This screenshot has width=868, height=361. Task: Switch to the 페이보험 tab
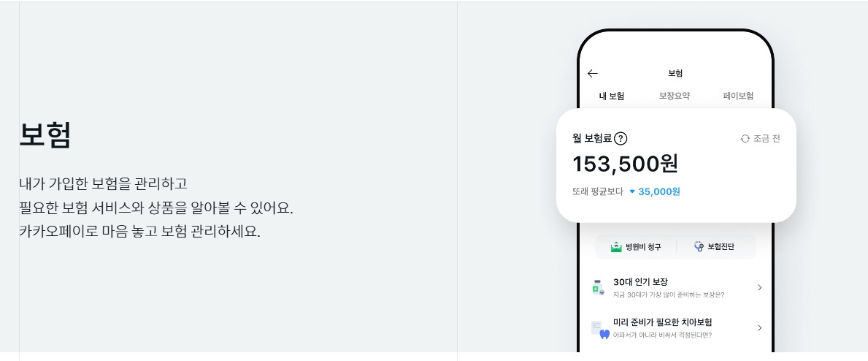tap(738, 96)
